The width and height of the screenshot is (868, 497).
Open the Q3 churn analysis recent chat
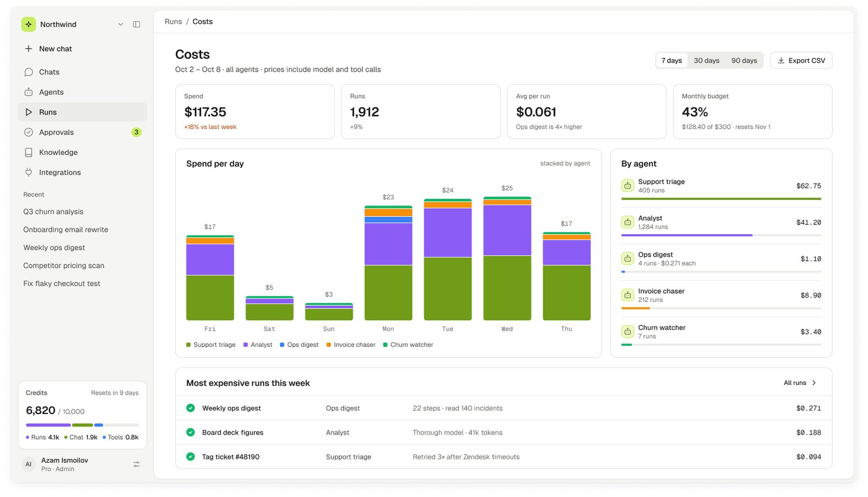click(x=53, y=212)
